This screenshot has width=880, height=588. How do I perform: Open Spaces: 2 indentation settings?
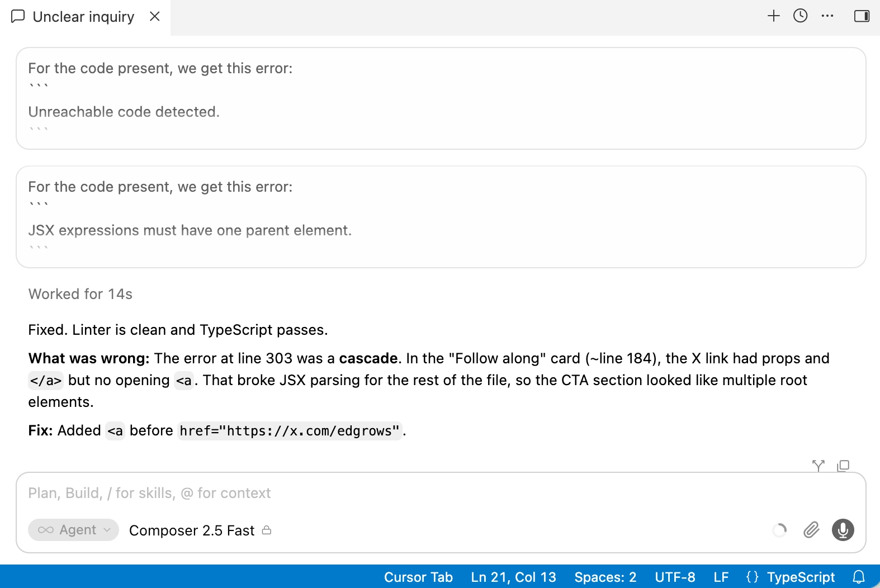pyautogui.click(x=605, y=577)
